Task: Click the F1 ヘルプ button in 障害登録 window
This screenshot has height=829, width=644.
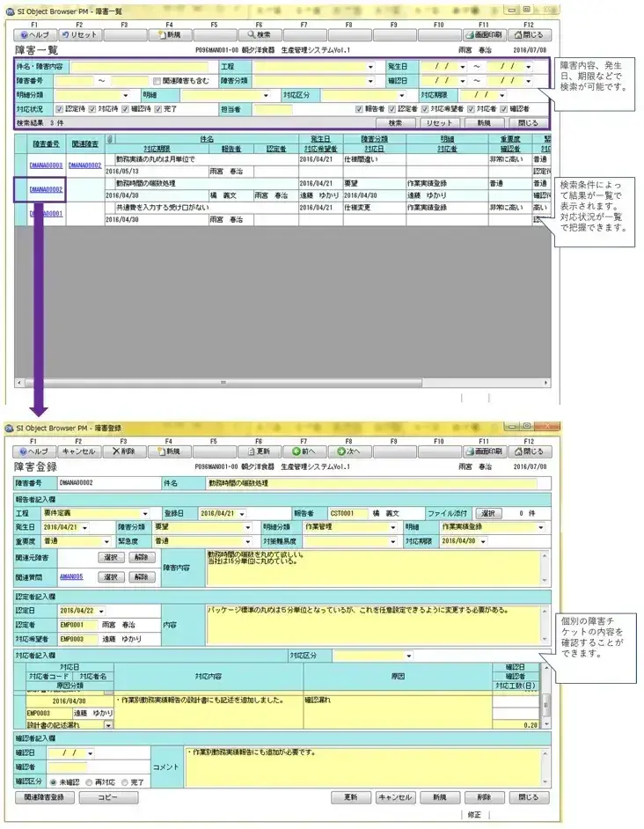Action: click(x=33, y=451)
